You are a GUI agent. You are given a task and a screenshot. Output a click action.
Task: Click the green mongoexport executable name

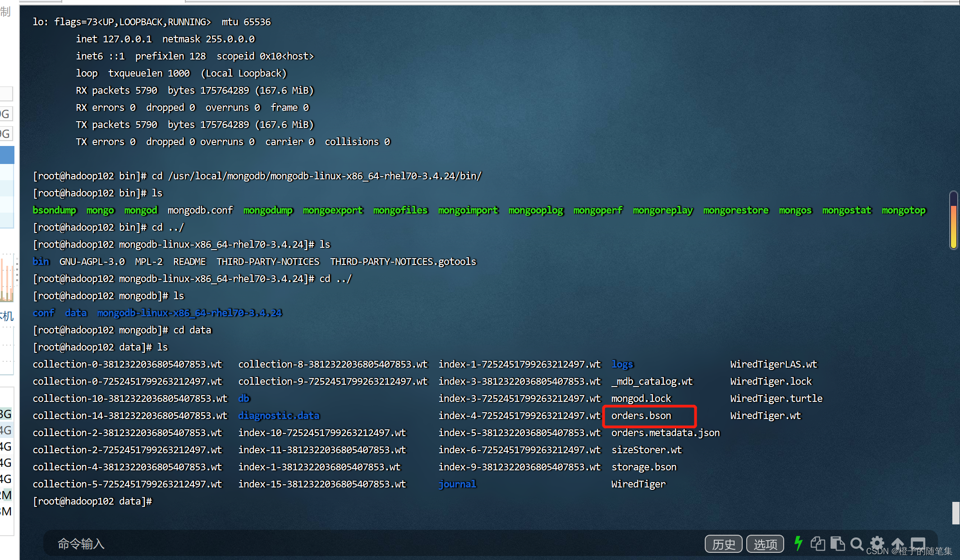click(x=333, y=210)
